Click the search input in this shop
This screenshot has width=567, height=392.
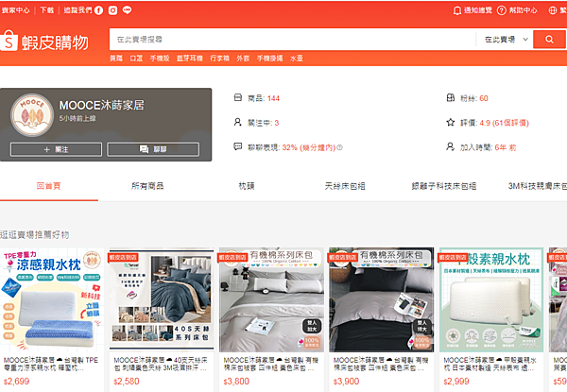tap(292, 40)
